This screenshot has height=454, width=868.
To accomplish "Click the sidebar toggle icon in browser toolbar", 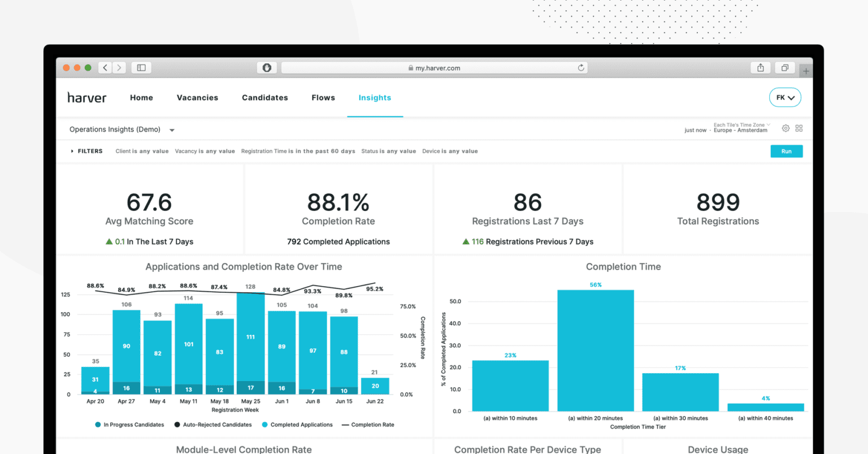I will [x=141, y=67].
